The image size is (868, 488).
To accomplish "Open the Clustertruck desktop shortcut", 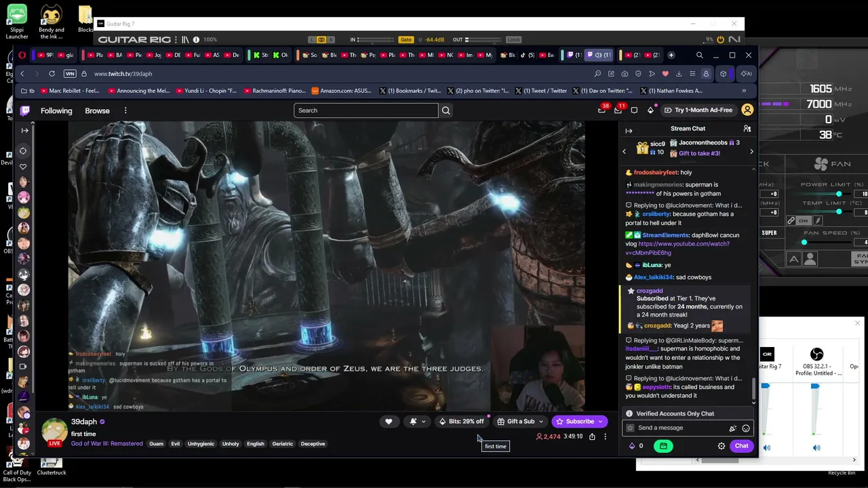I will [x=51, y=464].
